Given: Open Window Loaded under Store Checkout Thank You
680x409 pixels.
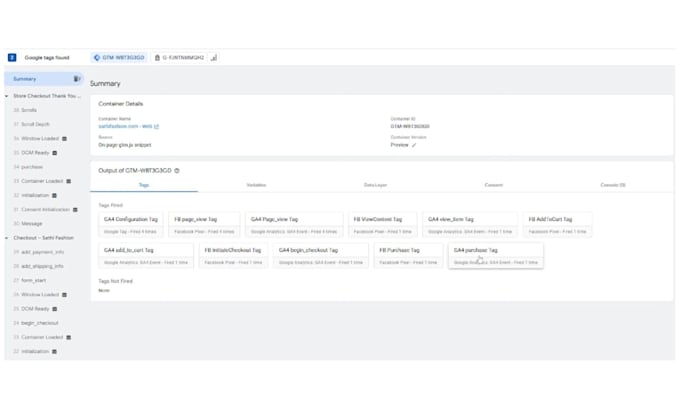Looking at the screenshot, I should (40, 138).
